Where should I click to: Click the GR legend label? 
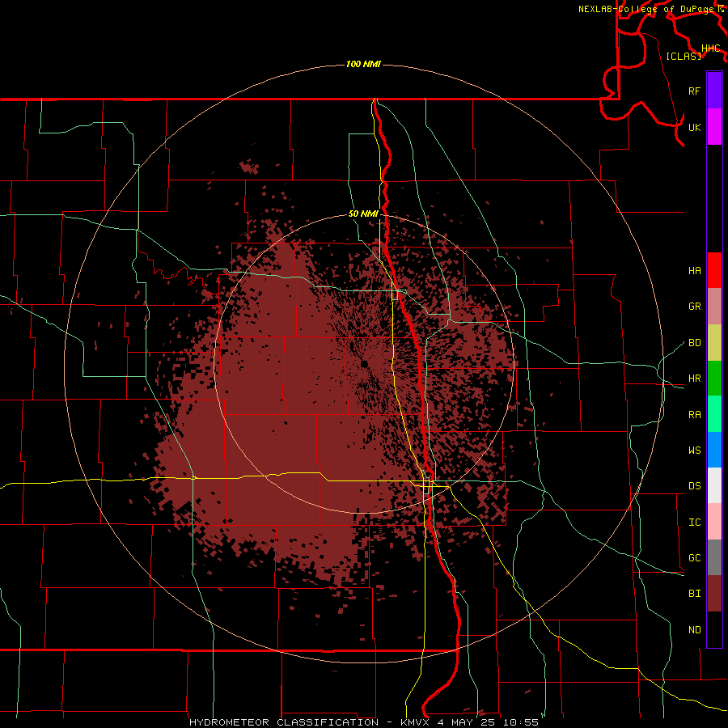coord(694,307)
